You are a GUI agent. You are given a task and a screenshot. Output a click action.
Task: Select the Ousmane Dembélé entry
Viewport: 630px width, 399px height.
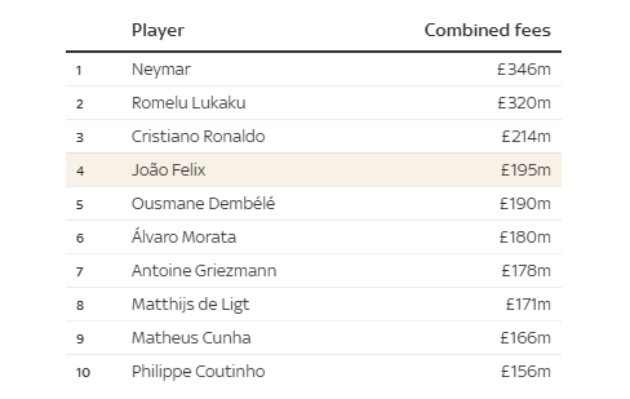[x=203, y=203]
